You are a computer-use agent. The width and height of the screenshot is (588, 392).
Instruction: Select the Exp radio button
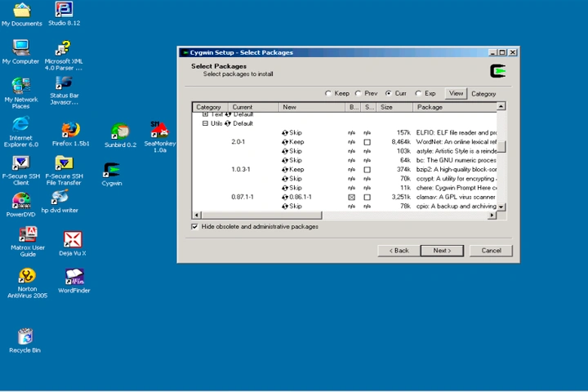click(x=418, y=93)
